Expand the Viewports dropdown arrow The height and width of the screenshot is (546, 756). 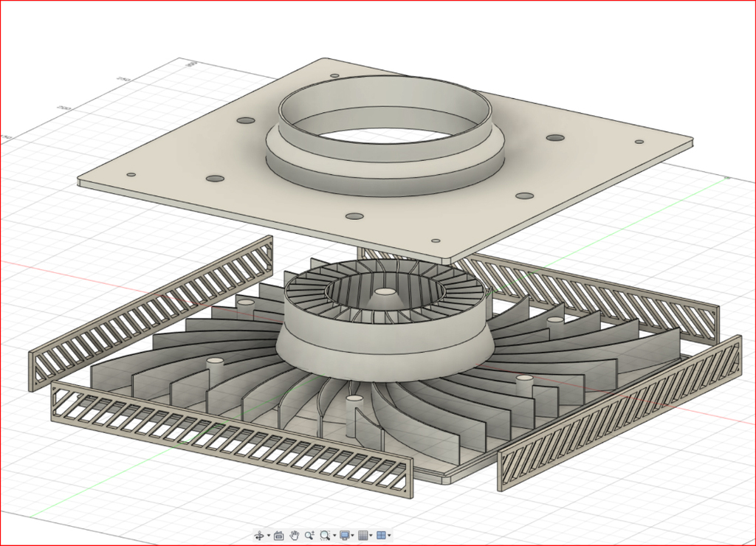pos(389,536)
